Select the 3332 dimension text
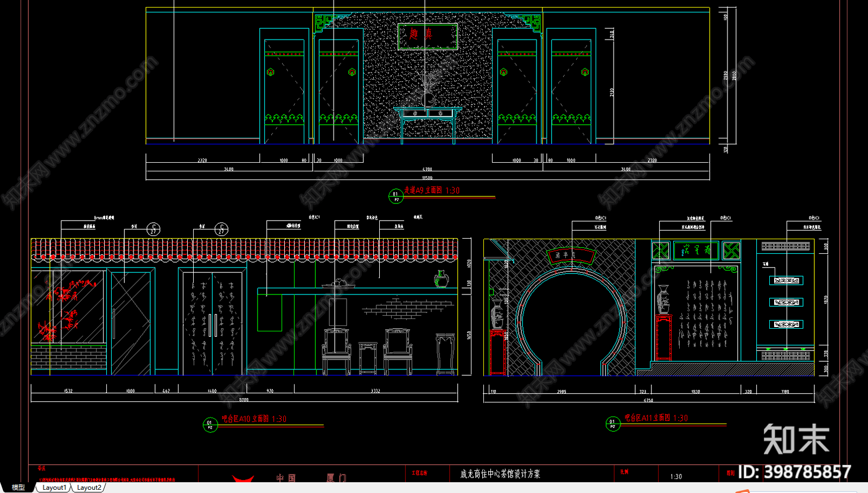Viewport: 868px width, 493px height. coord(375,391)
